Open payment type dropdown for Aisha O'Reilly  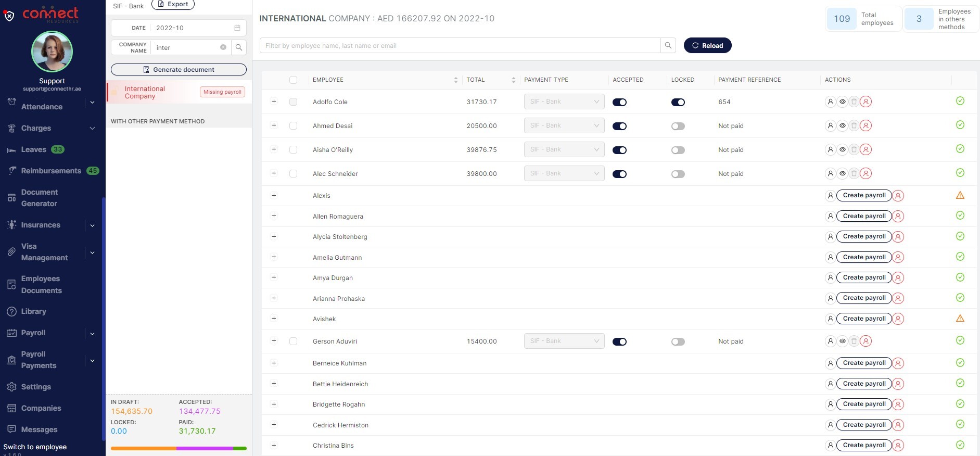[x=564, y=149]
